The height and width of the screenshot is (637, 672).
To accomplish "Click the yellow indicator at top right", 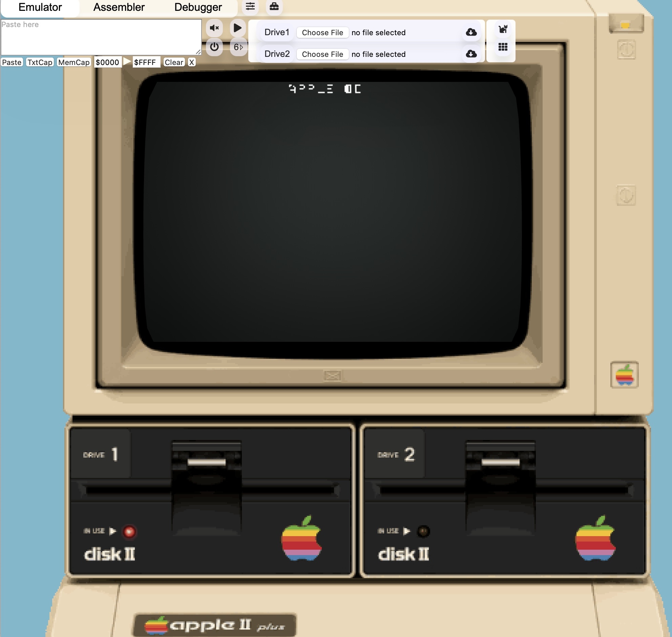I will pyautogui.click(x=626, y=25).
